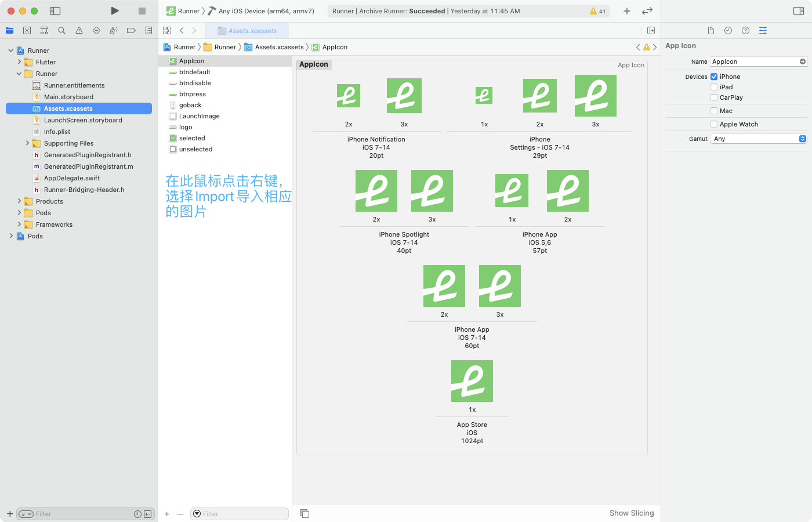
Task: Remove selected asset with minus button
Action: [180, 514]
